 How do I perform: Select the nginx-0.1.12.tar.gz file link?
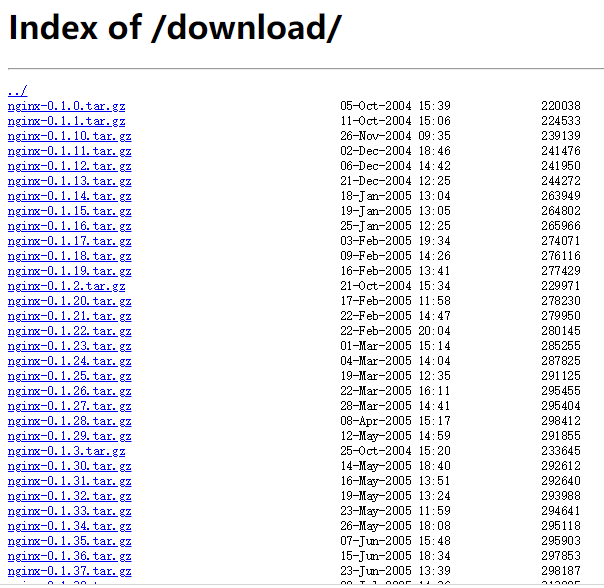(69, 166)
